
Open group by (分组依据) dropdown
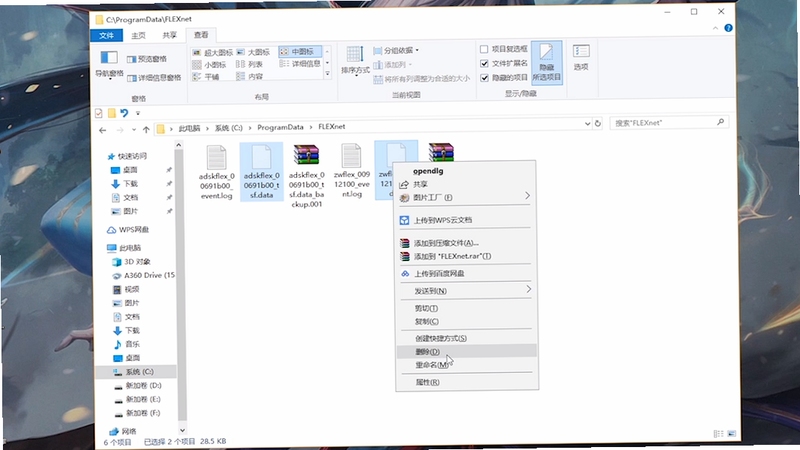point(396,51)
